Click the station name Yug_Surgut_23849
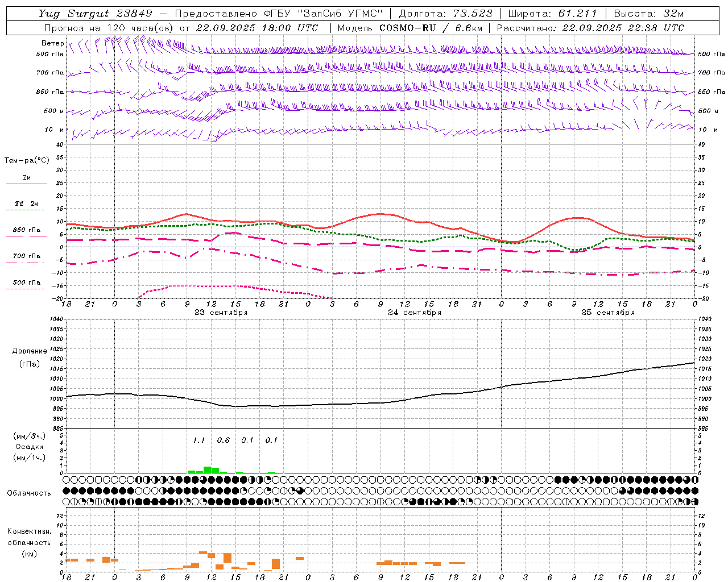Screen dimensions: 728x582 [x=96, y=14]
